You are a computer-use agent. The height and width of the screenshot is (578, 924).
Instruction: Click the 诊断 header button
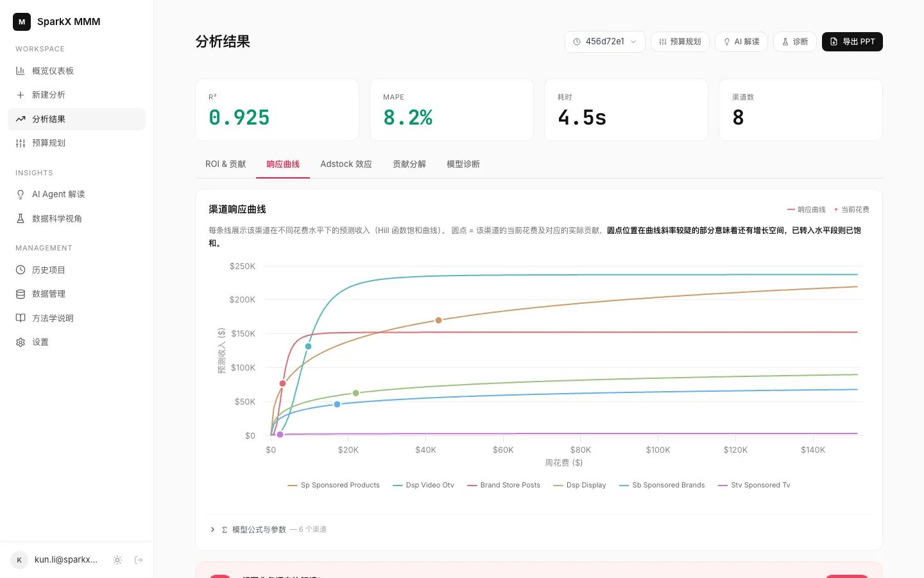(795, 42)
